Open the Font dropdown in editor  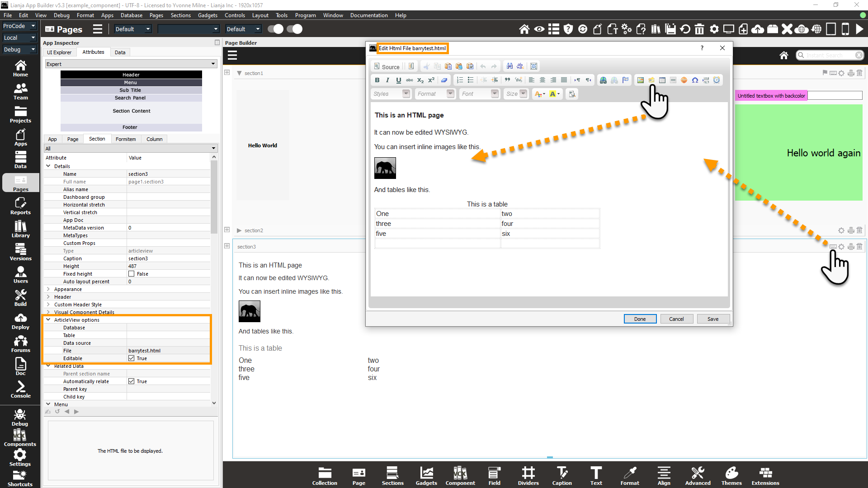479,94
